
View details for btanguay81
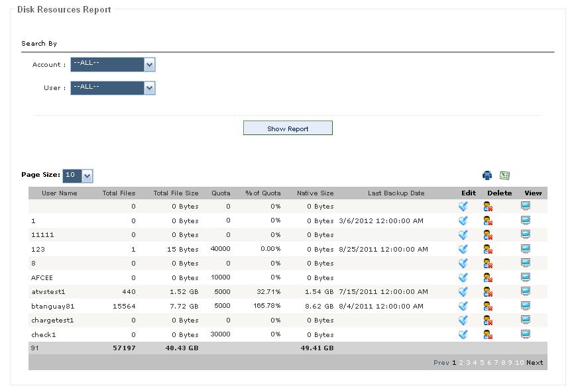click(x=526, y=306)
